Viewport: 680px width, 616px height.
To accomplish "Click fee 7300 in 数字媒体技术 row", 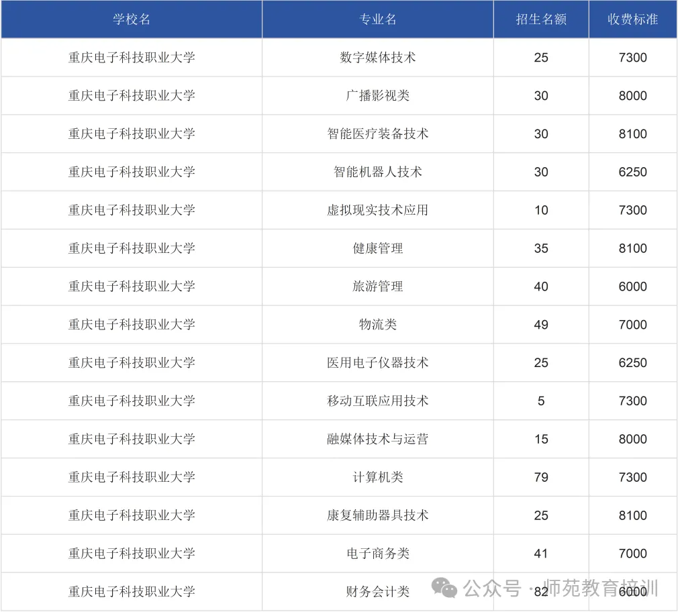I will tap(633, 58).
